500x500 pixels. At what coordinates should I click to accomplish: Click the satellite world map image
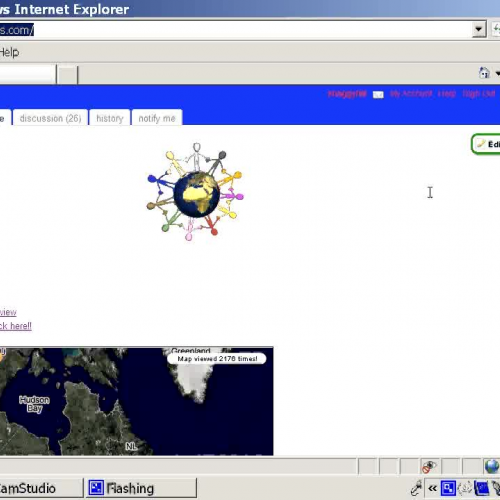(x=137, y=401)
